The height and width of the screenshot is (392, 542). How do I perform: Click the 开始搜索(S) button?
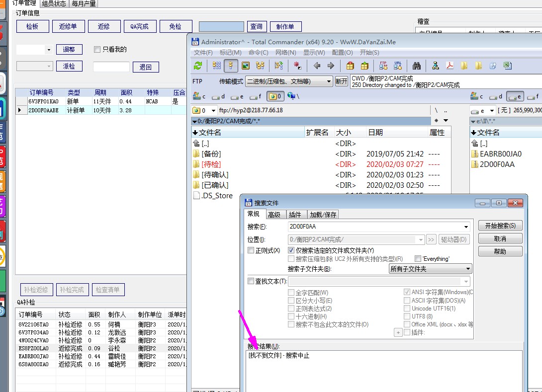click(500, 226)
